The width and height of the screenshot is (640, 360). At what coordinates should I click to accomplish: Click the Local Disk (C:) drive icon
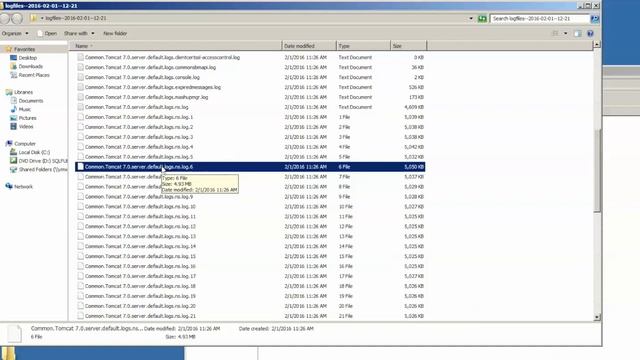(13, 152)
